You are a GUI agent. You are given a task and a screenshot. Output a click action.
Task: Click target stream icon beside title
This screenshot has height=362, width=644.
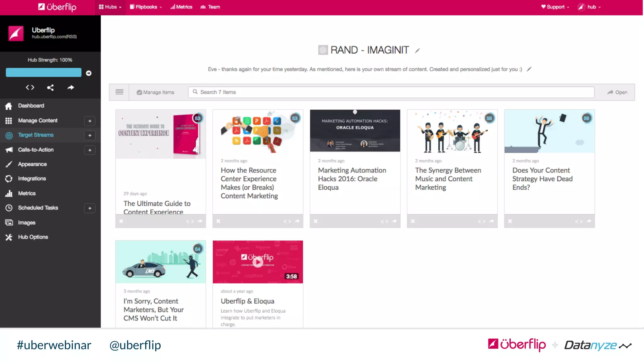(x=323, y=50)
